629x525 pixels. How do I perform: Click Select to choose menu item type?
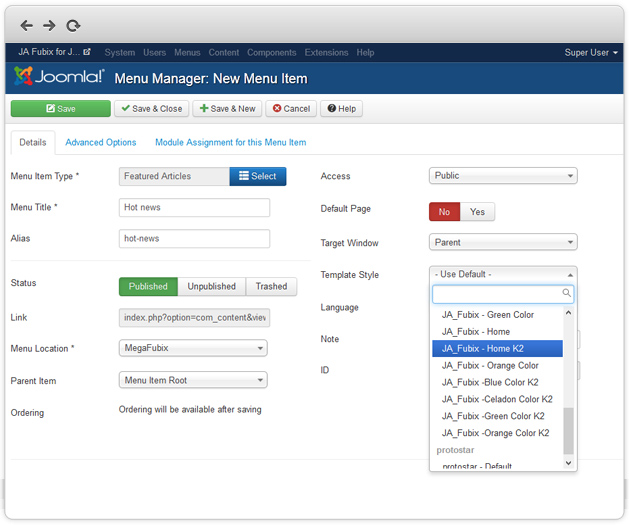(258, 176)
